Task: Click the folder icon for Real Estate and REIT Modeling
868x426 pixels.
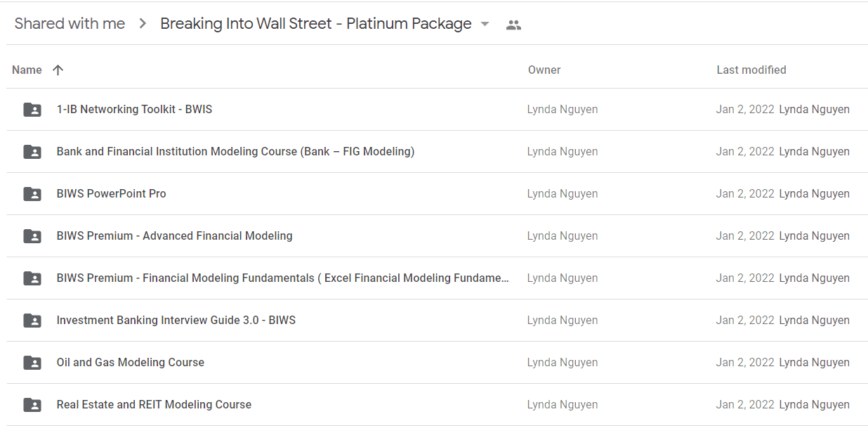Action: [x=32, y=405]
